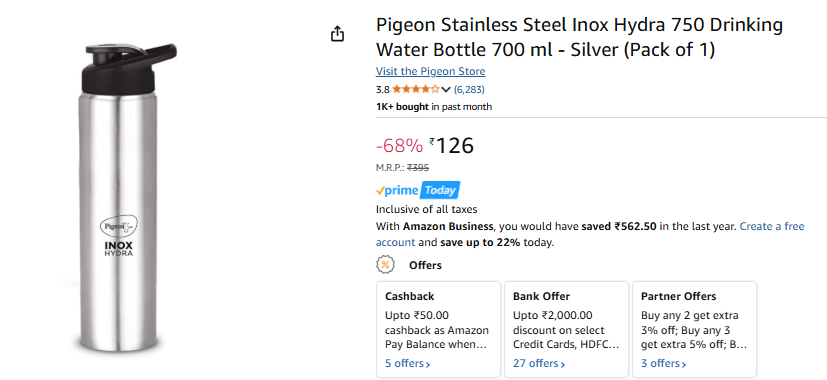Click the arrow next to 27 offers
The image size is (827, 380).
(563, 364)
